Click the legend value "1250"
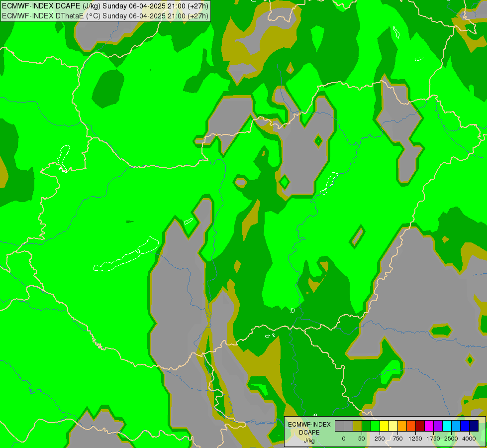 point(415,439)
